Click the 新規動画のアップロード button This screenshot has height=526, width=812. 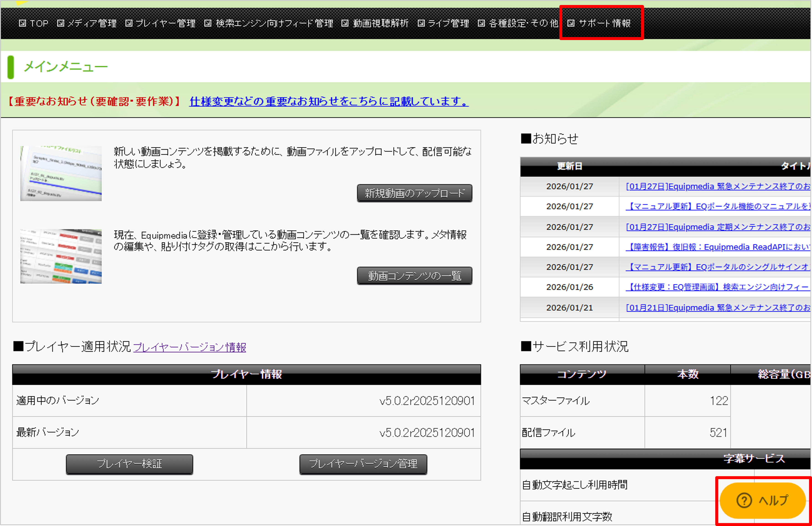[x=415, y=193]
